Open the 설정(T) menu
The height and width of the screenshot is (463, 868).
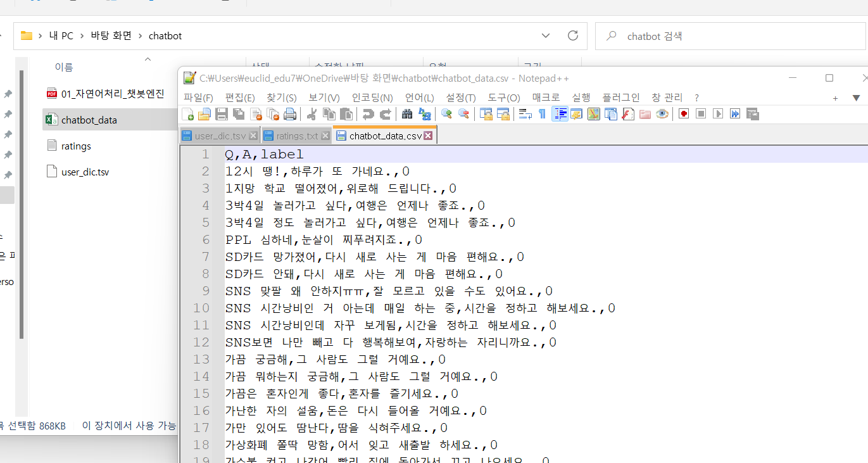(461, 98)
